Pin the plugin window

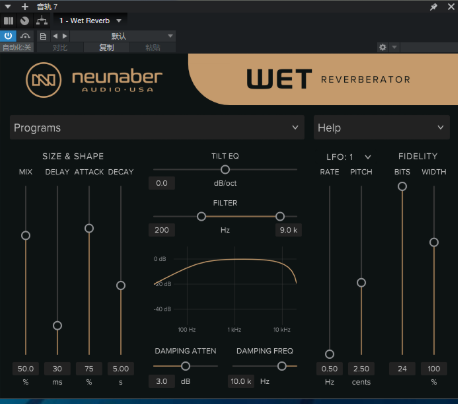[x=433, y=7]
